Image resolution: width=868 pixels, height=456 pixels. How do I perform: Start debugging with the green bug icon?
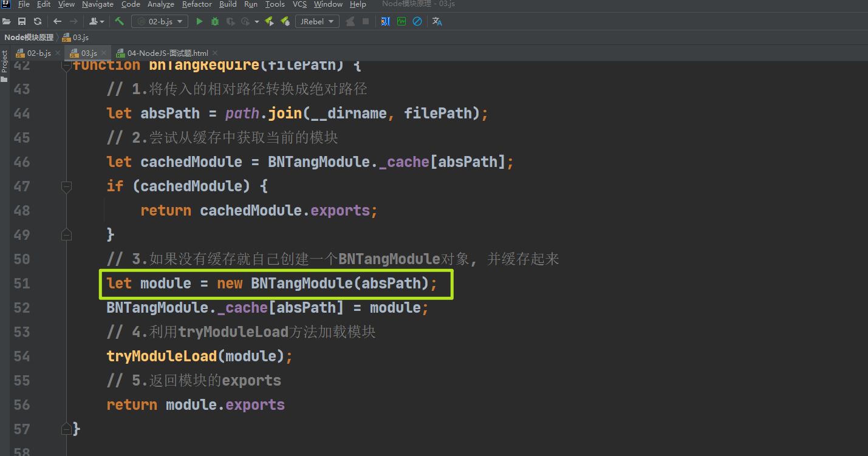tap(215, 21)
